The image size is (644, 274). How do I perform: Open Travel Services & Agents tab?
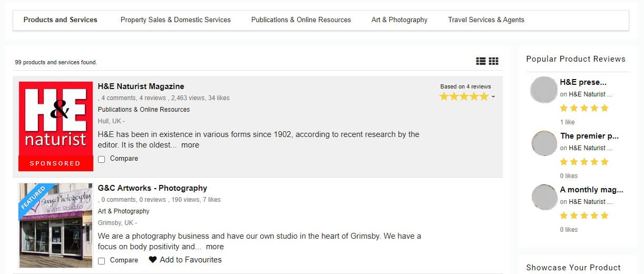click(x=486, y=20)
